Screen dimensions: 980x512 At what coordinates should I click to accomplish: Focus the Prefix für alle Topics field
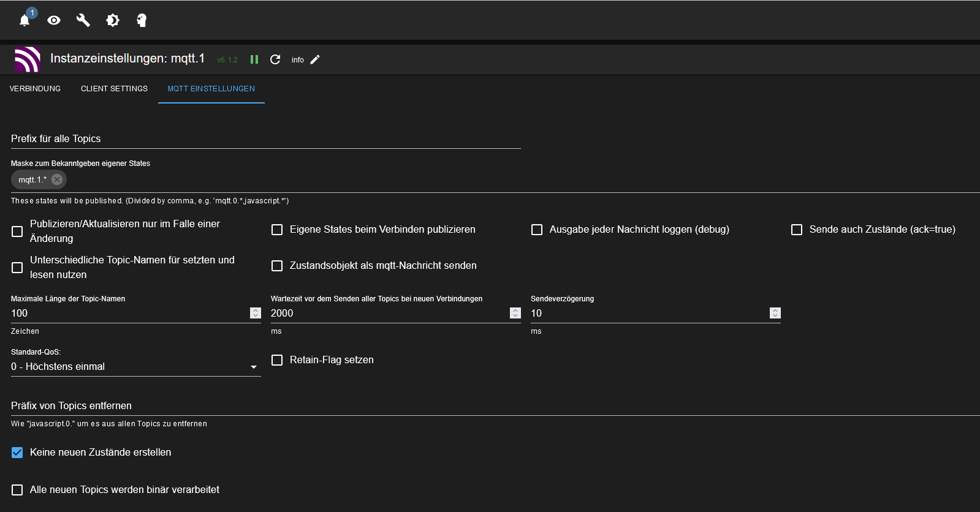click(x=266, y=139)
